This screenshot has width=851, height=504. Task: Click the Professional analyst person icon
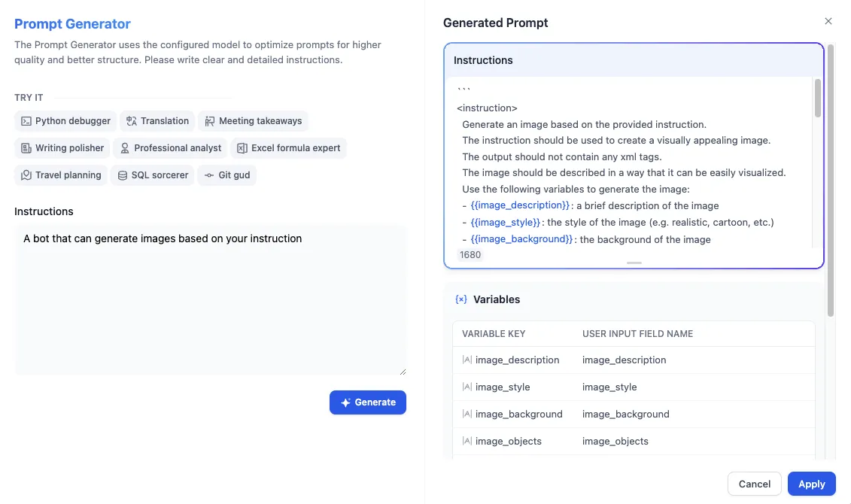125,148
